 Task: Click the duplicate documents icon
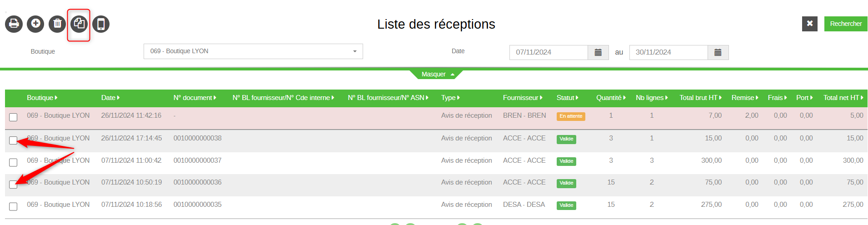point(79,24)
